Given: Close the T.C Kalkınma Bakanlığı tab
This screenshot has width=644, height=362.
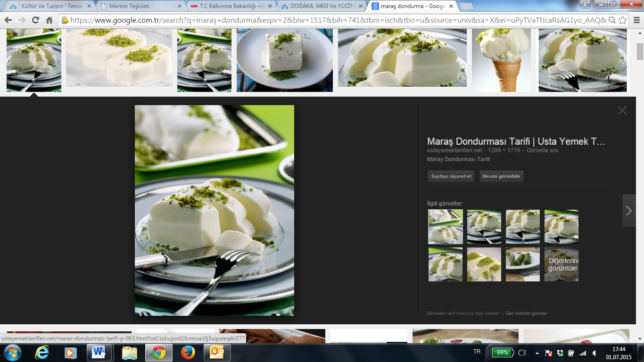Looking at the screenshot, I should (270, 6).
